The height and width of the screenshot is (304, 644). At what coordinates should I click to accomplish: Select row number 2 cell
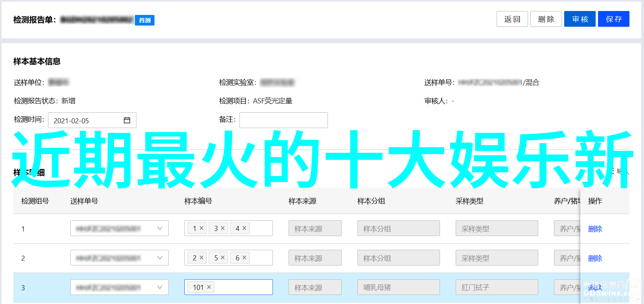pos(23,258)
